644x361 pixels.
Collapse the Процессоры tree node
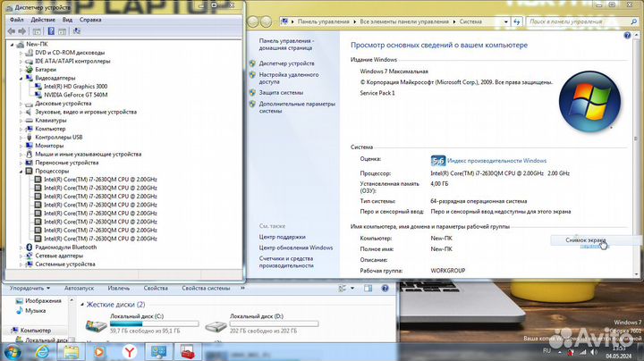click(21, 172)
